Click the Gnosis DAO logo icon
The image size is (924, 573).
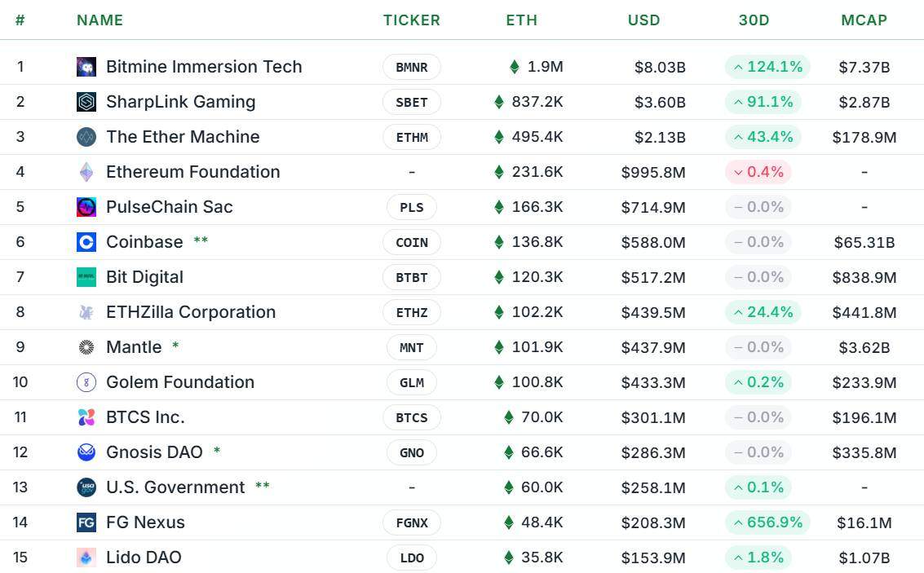click(86, 452)
